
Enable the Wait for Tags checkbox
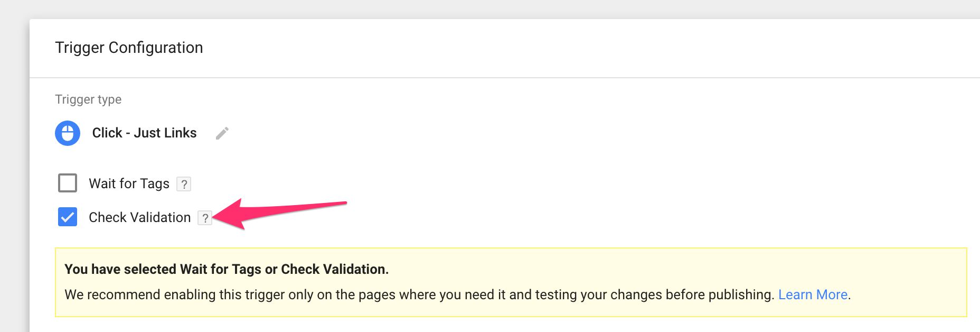(x=68, y=183)
